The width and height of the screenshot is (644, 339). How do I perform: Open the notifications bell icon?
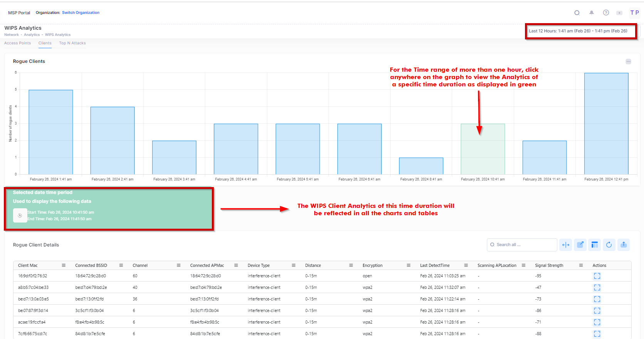tap(591, 13)
